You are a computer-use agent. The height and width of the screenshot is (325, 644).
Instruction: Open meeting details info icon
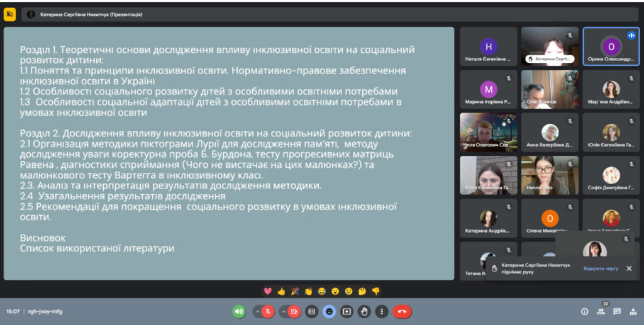584,311
